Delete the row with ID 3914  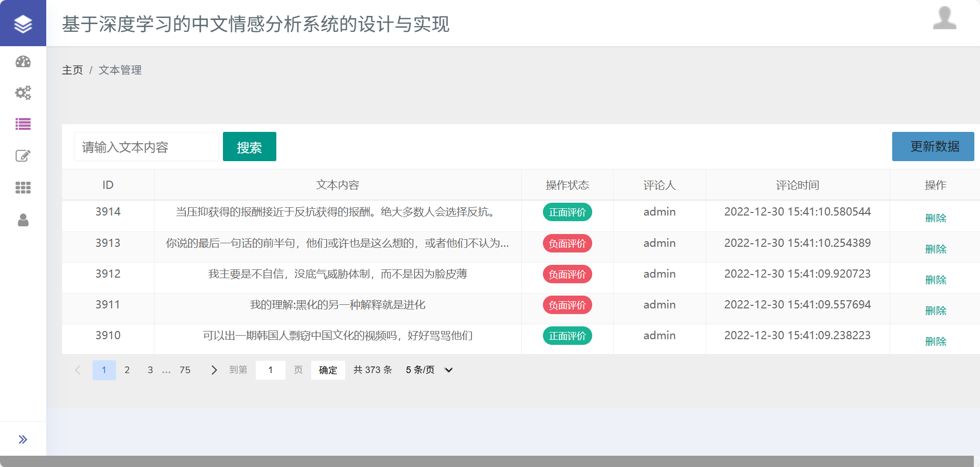click(935, 218)
